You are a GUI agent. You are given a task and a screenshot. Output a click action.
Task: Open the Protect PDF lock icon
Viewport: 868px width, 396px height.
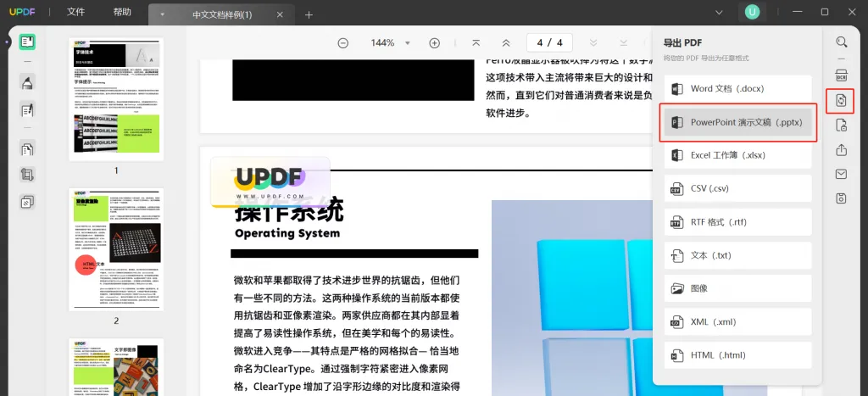point(842,125)
